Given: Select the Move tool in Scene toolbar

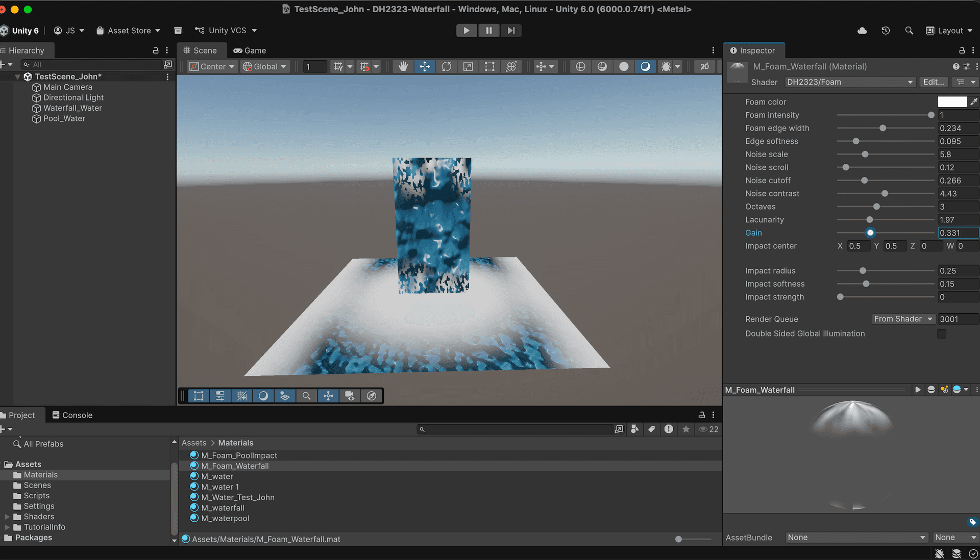Looking at the screenshot, I should (425, 66).
